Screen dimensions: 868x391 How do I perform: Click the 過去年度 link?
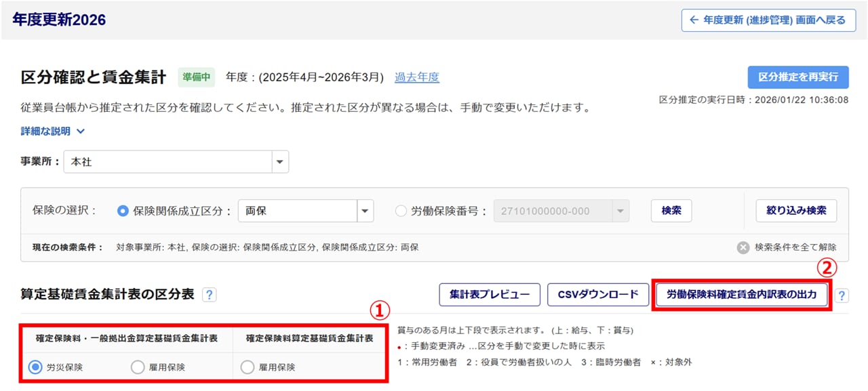(417, 77)
